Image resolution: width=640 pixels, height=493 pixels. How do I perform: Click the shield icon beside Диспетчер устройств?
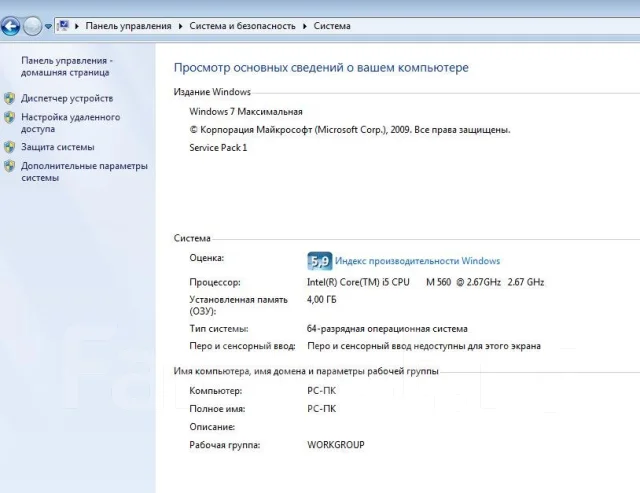click(x=9, y=98)
